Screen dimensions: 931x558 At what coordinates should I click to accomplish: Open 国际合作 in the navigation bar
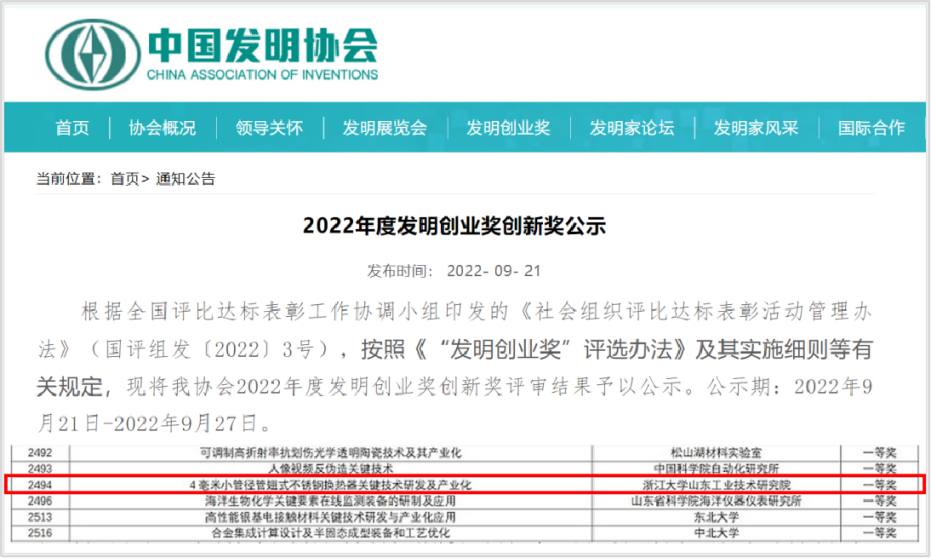tap(871, 128)
